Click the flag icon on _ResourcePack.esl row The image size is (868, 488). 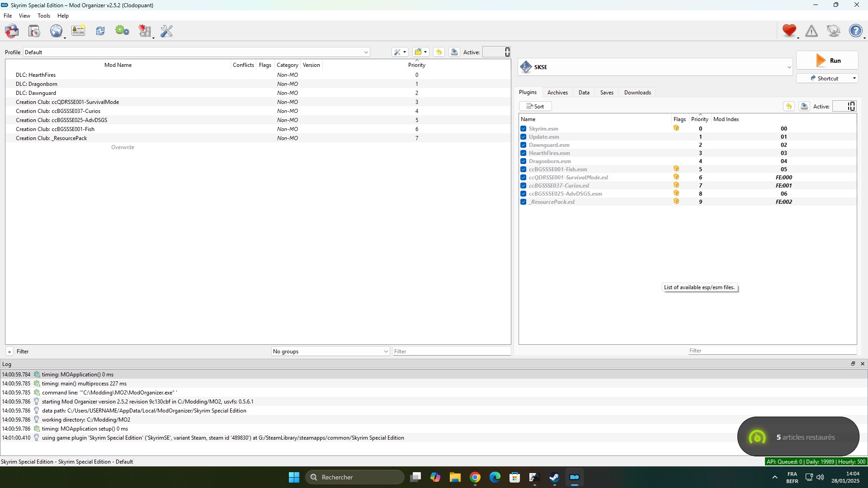click(676, 201)
